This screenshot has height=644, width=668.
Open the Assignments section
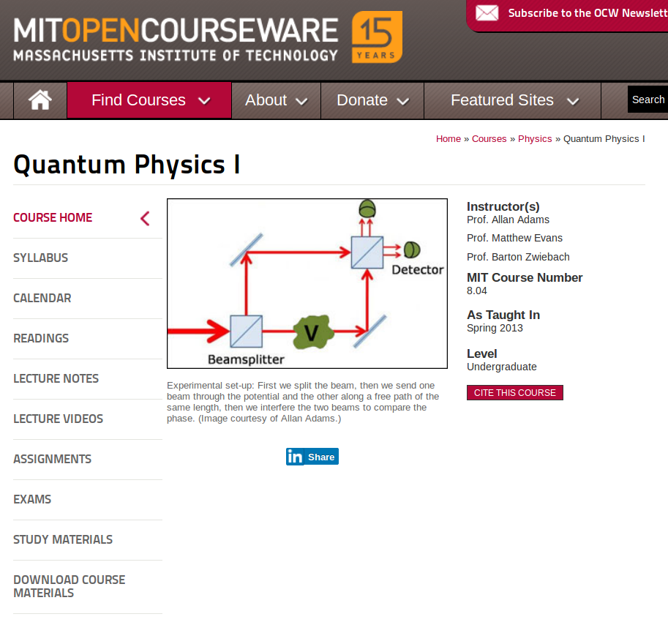pos(53,459)
